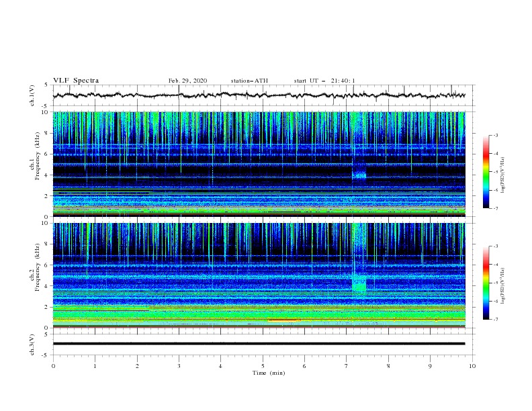
Task: Click the "4" tick on the Time axis
Action: click(x=220, y=366)
